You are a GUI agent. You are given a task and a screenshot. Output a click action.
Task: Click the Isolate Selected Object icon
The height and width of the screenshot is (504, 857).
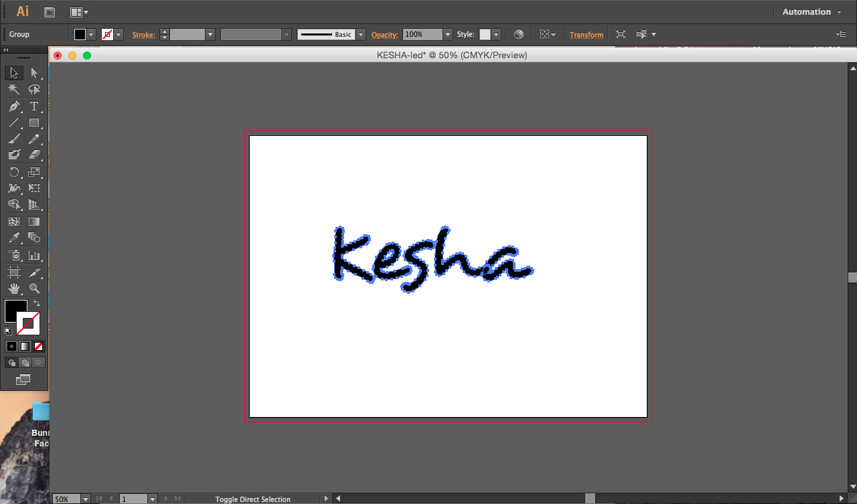pyautogui.click(x=621, y=34)
